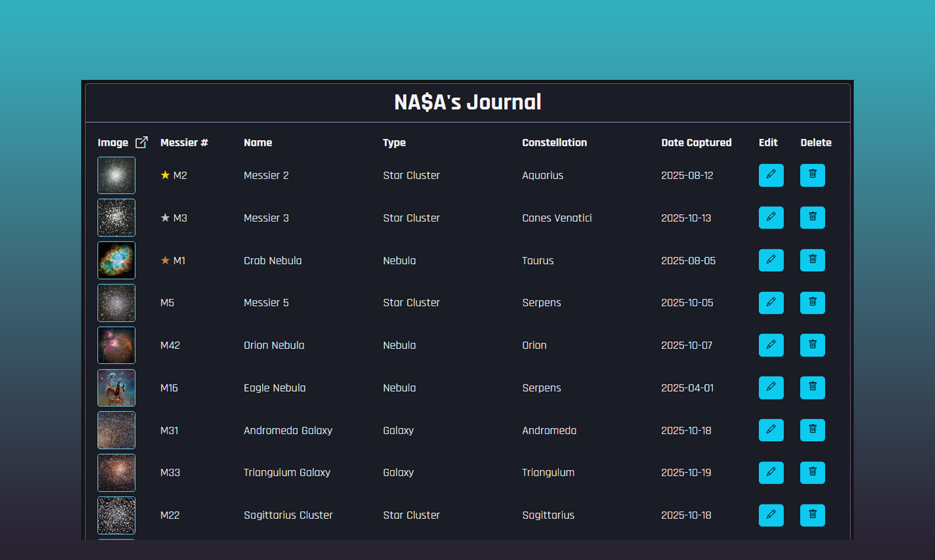The height and width of the screenshot is (560, 935).
Task: Remove the Andromeda Galaxy entry
Action: point(812,430)
